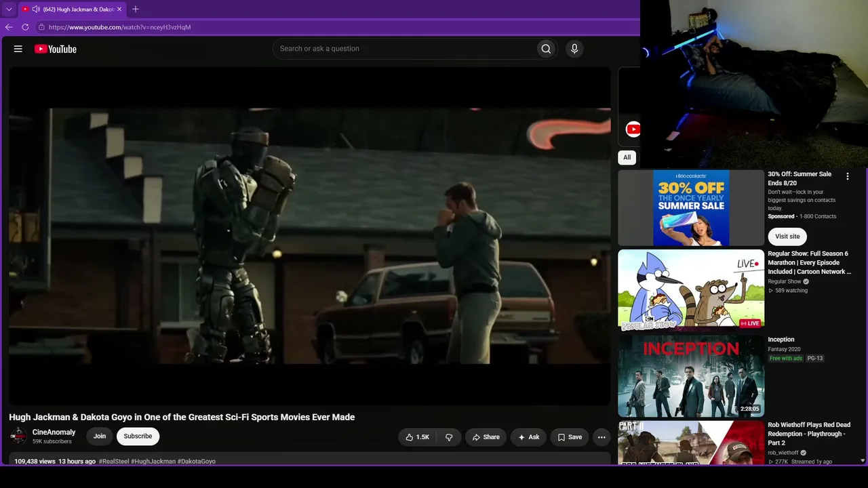Click the Ask button
Viewport: 868px width, 488px height.
point(528,437)
